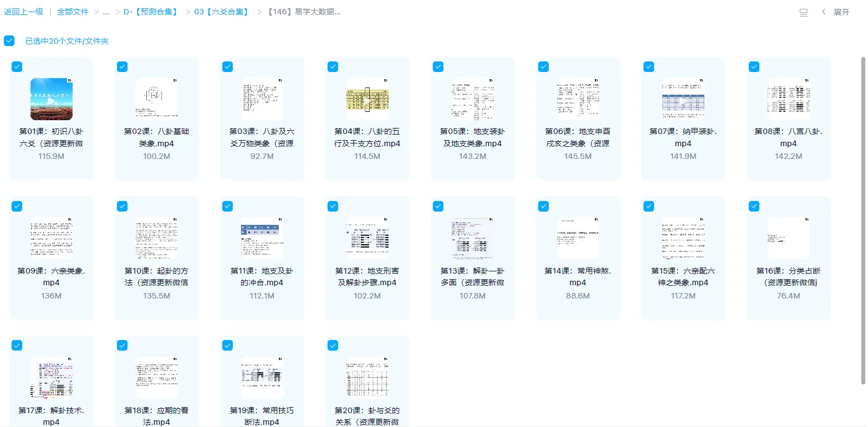Uncheck file 第05课 地支装卦及地支类象

click(438, 66)
